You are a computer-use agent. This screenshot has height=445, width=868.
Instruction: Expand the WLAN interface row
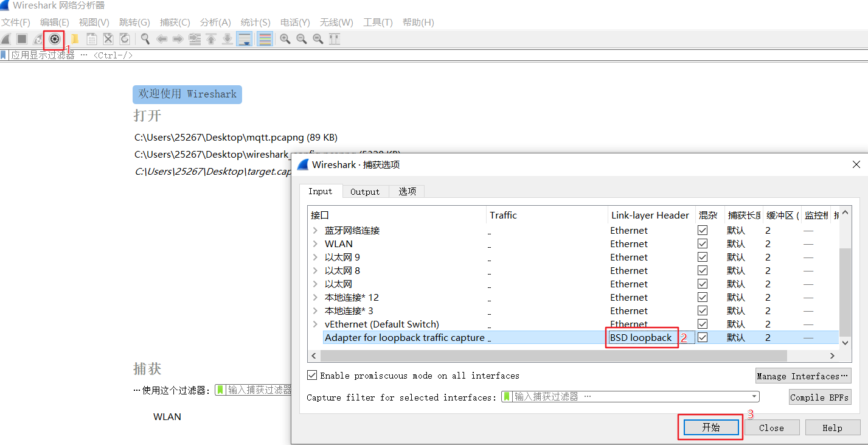coord(315,243)
